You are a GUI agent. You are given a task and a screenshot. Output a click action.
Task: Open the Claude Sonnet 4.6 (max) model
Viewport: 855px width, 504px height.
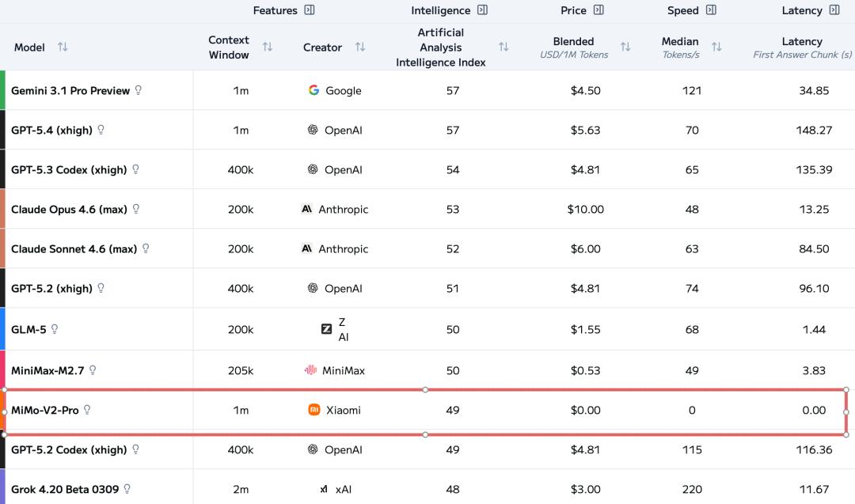pyautogui.click(x=74, y=248)
